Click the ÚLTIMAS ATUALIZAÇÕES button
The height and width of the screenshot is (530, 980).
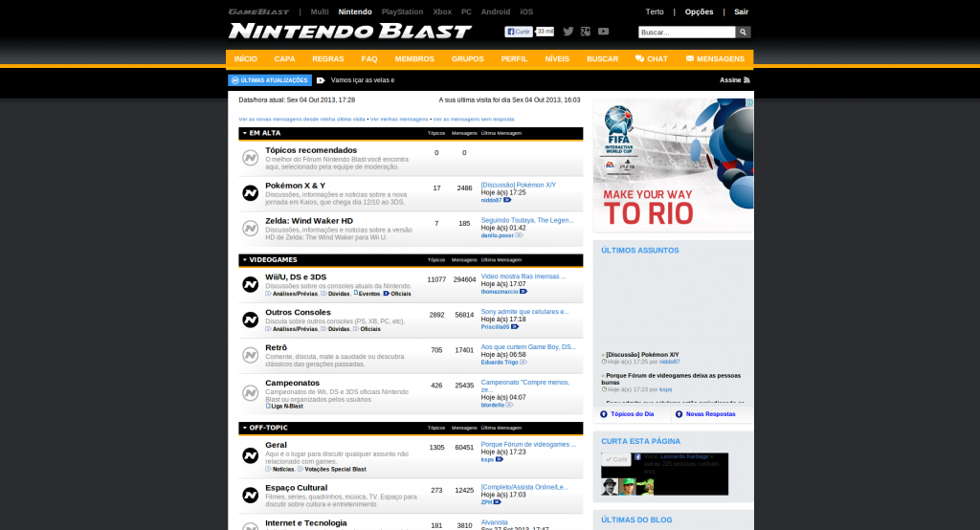[x=270, y=80]
